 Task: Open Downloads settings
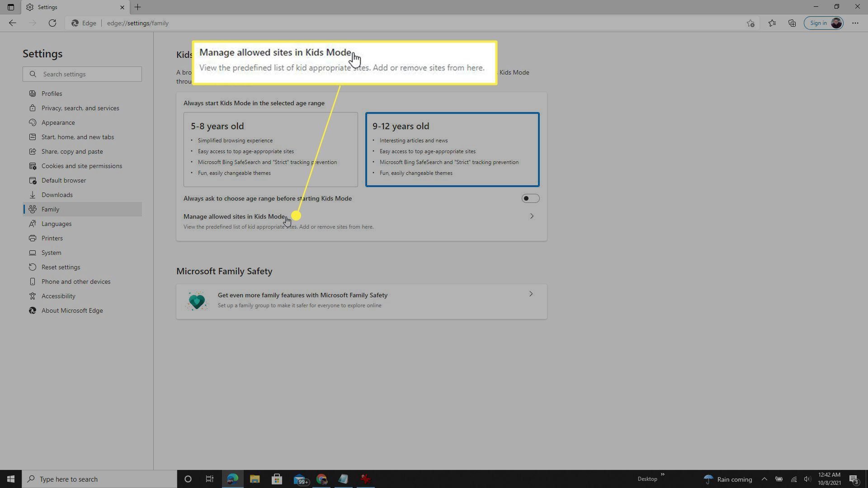tap(82, 195)
